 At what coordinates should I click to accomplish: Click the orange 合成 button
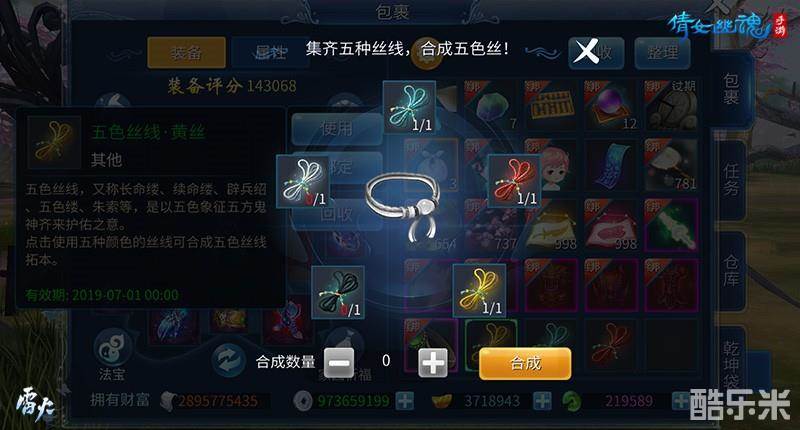[x=525, y=363]
